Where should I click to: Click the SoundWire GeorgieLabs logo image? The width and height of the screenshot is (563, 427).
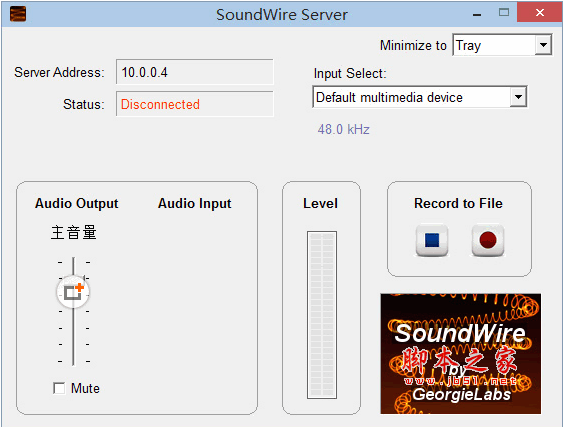(x=461, y=354)
